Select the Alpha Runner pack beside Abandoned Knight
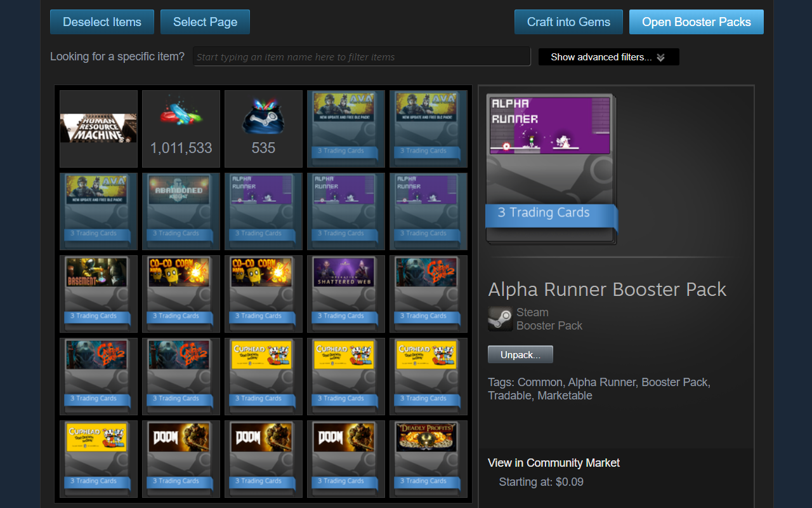Viewport: 812px width, 508px height. tap(263, 211)
